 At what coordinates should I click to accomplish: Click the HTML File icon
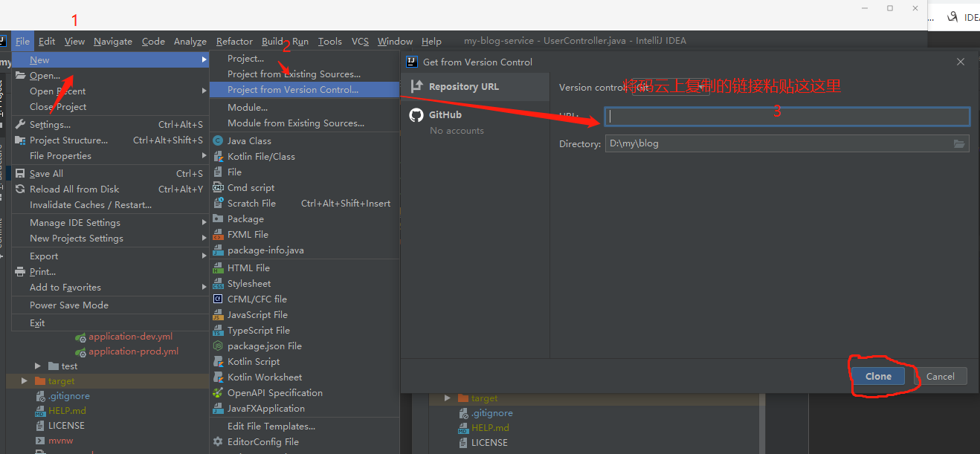(x=218, y=268)
